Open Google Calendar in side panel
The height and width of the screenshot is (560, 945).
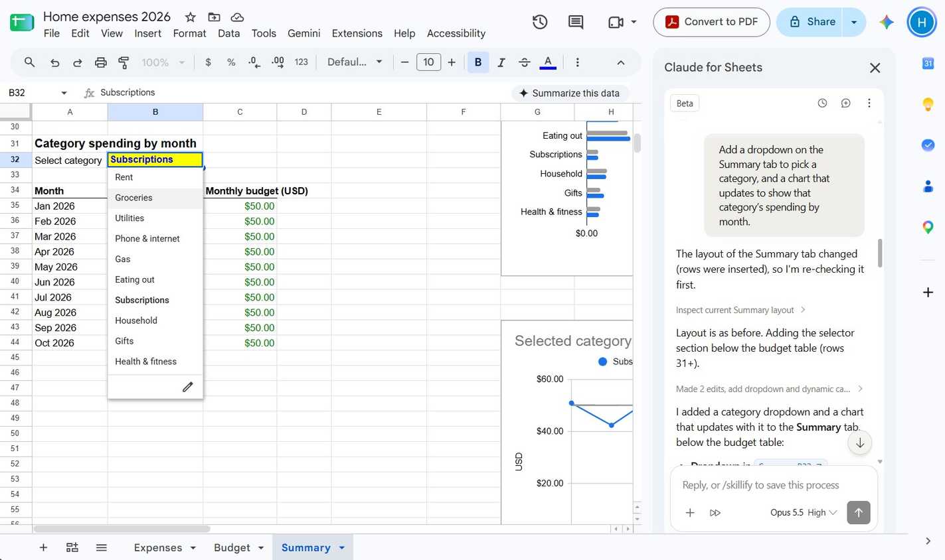click(928, 64)
